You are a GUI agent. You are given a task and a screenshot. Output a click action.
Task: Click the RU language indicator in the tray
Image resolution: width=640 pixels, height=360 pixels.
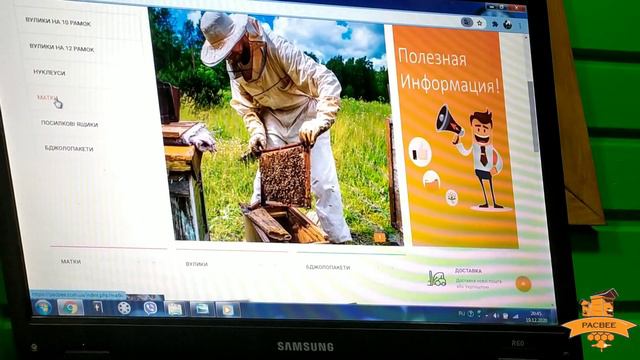pos(462,313)
